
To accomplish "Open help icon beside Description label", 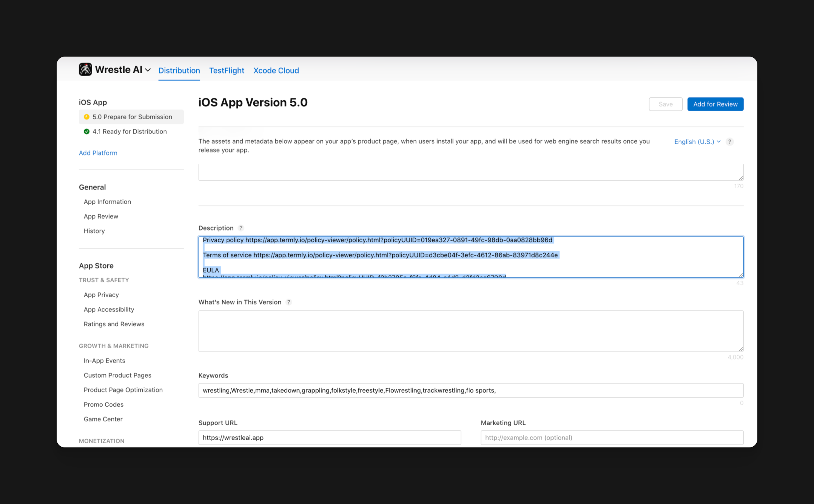I will coord(241,228).
